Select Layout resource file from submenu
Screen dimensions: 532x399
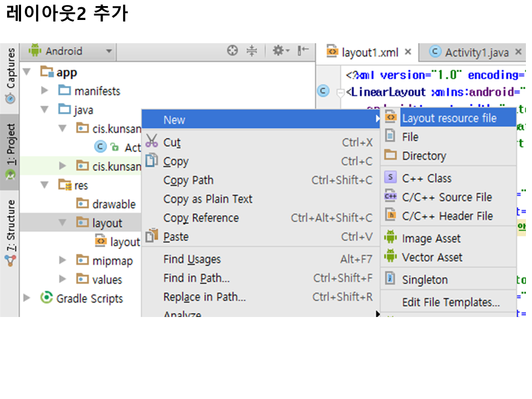(x=449, y=118)
